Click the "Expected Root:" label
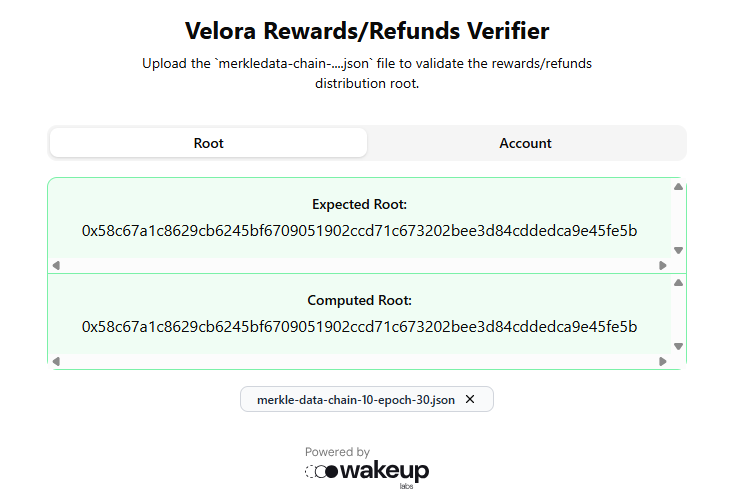This screenshot has height=502, width=743. 359,204
